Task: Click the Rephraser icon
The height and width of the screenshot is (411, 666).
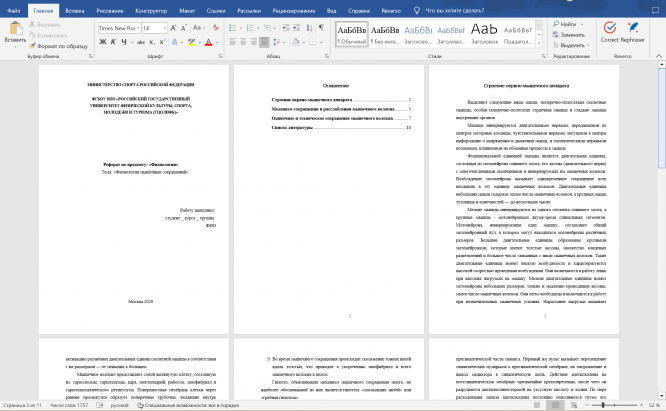Action: click(633, 28)
